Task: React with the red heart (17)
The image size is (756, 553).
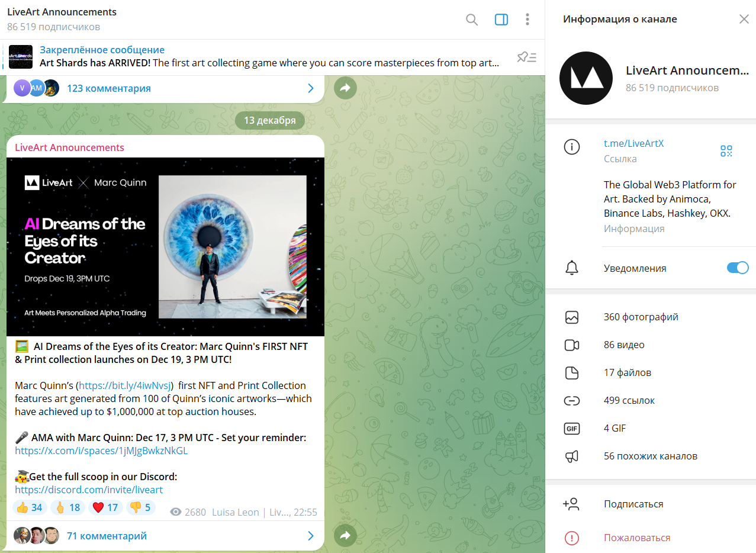Action: click(105, 507)
